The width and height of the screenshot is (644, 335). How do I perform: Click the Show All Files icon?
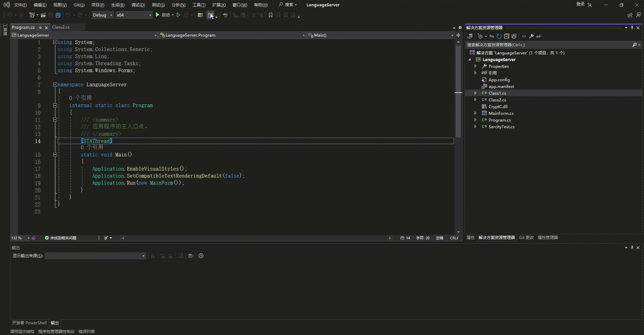click(514, 36)
